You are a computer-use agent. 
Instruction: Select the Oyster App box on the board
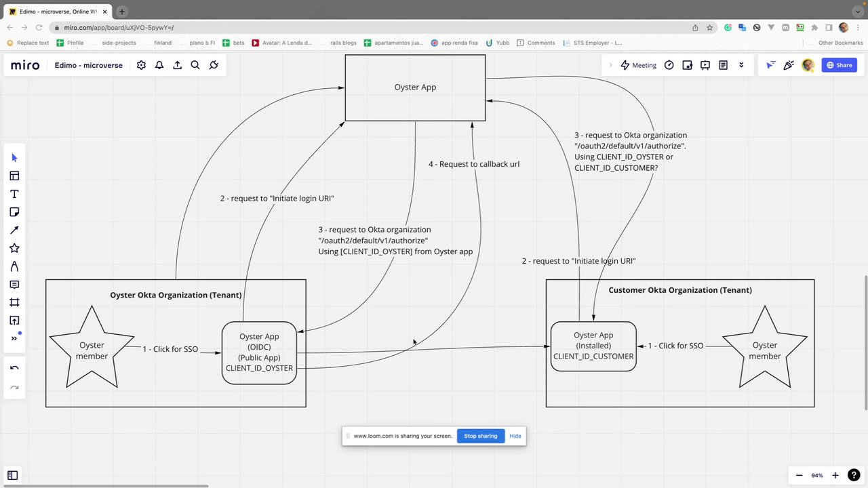click(415, 87)
